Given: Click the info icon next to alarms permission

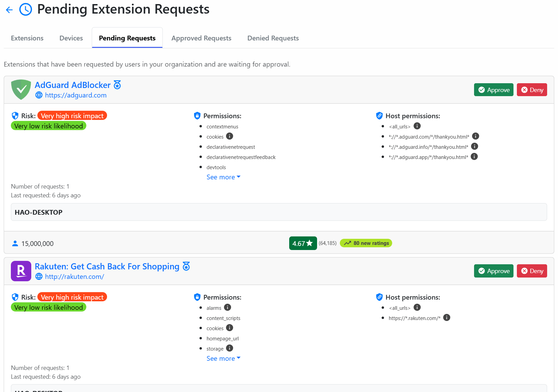Looking at the screenshot, I should coord(228,307).
